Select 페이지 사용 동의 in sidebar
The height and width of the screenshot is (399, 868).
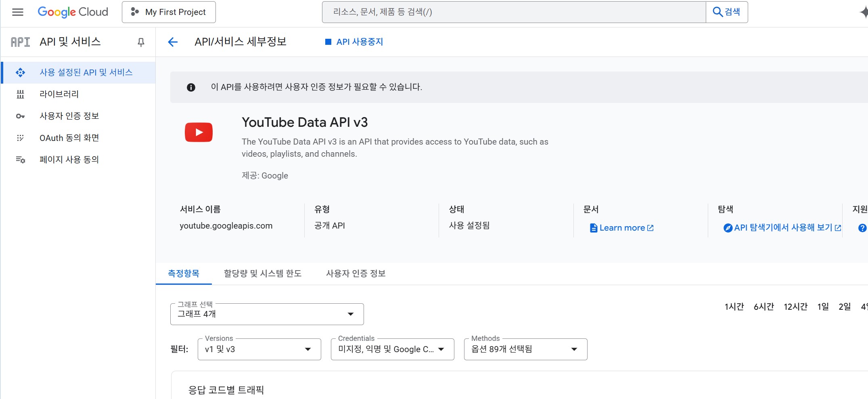pyautogui.click(x=79, y=160)
